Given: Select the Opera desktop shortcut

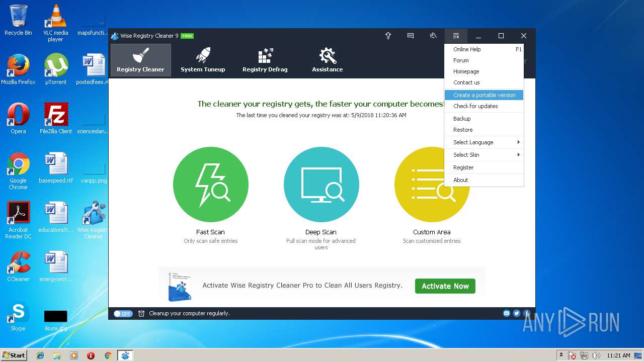Looking at the screenshot, I should tap(18, 119).
